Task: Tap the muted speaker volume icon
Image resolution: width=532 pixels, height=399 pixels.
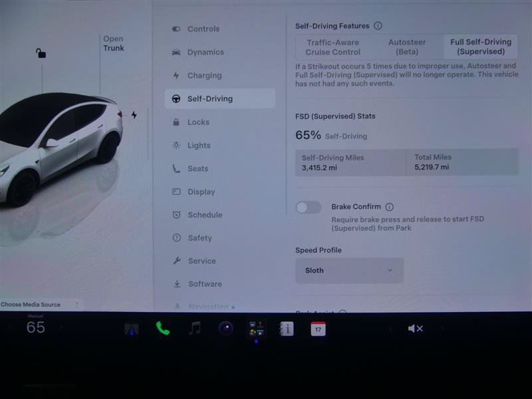Action: 415,329
